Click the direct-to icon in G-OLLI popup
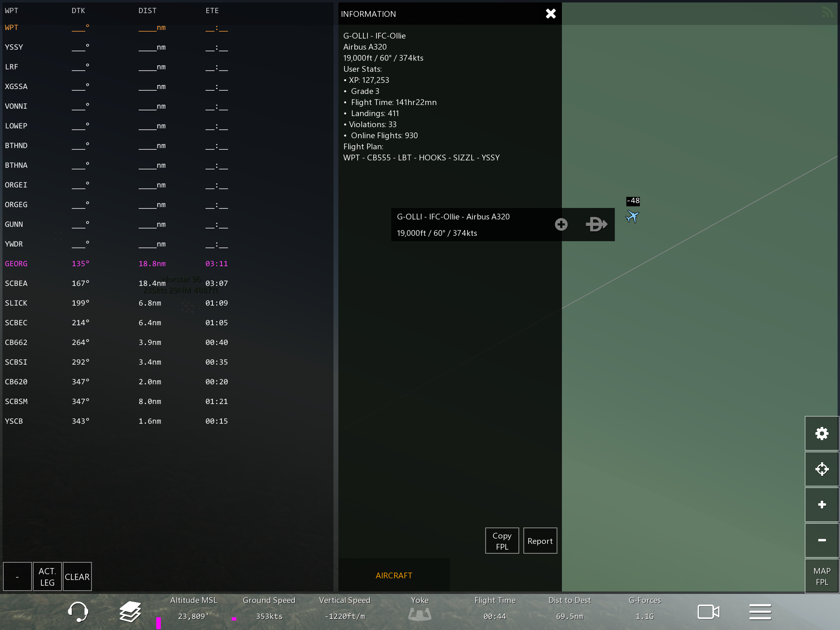The height and width of the screenshot is (630, 840). coord(596,224)
